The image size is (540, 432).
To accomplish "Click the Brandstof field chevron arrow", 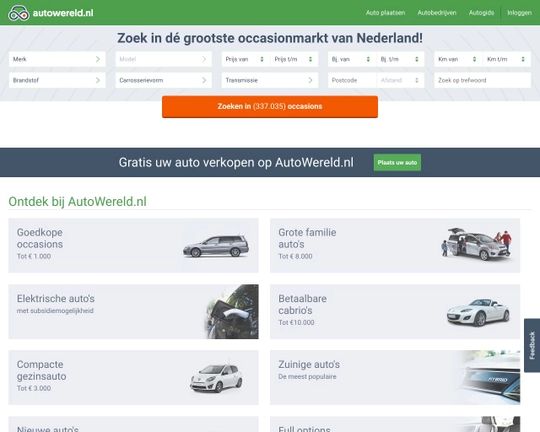I will pyautogui.click(x=98, y=80).
